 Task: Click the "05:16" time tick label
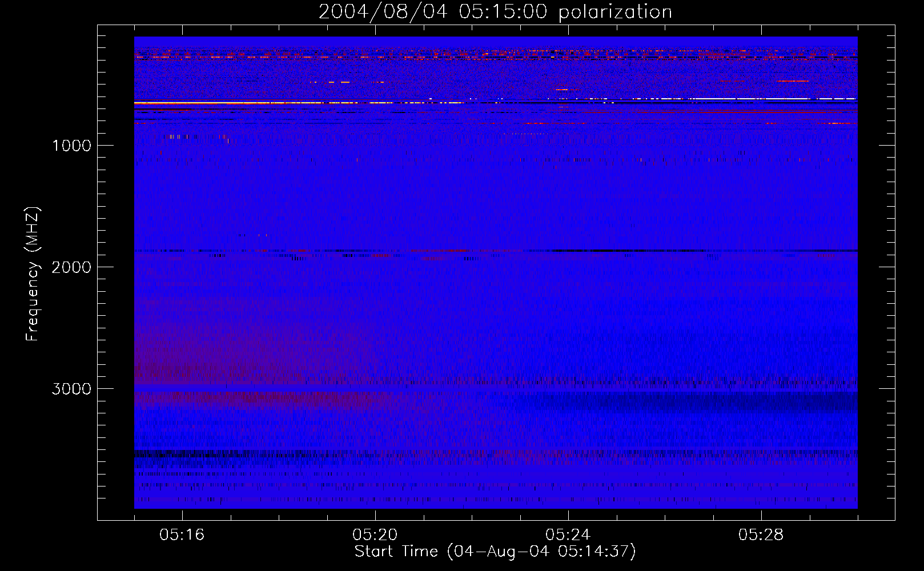(182, 535)
